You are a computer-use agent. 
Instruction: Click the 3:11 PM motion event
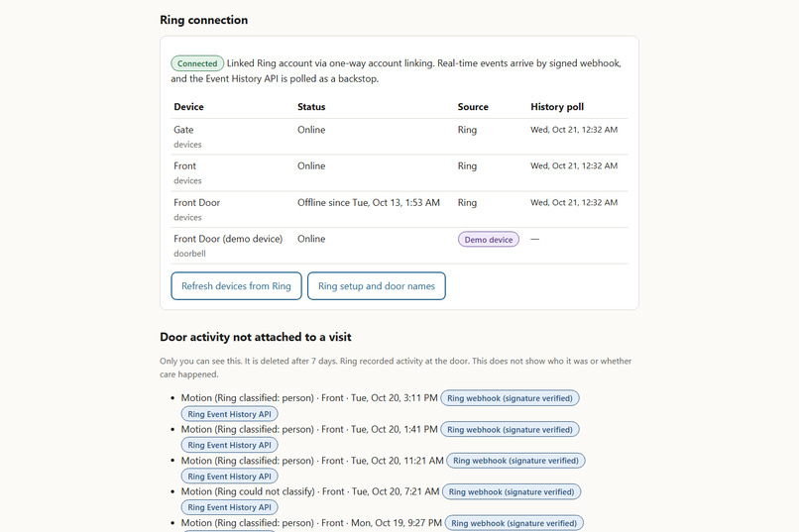(x=309, y=398)
